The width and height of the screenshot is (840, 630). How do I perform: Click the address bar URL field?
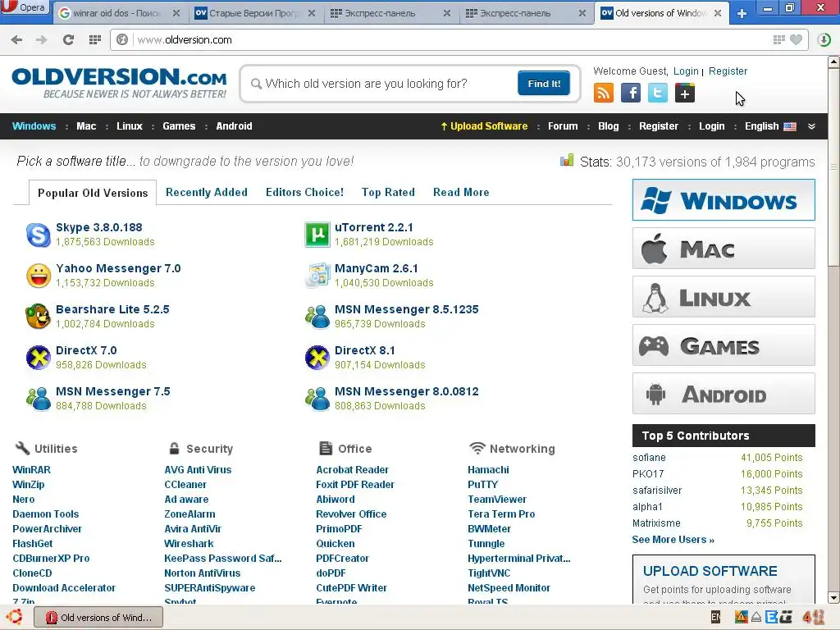pos(450,39)
